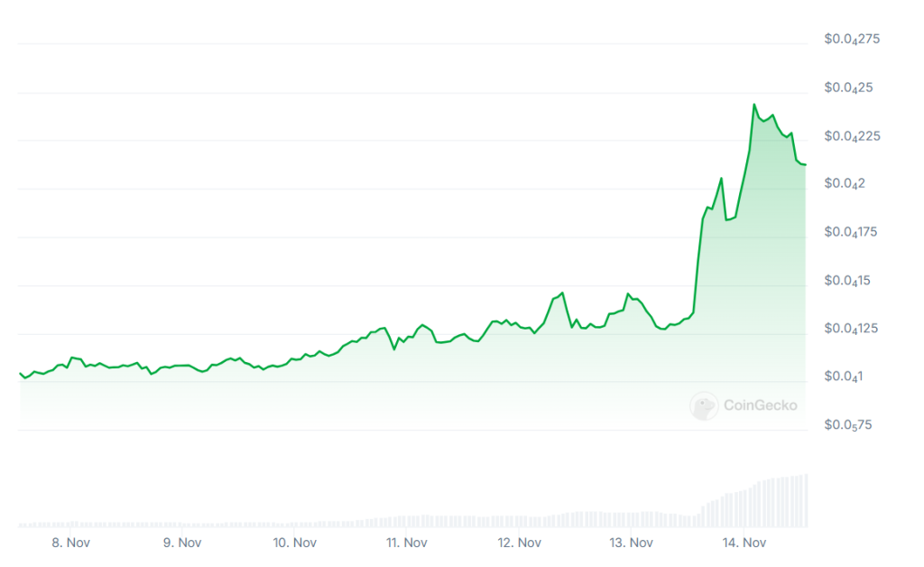Click the fifth price label from top
This screenshot has width=924, height=567.
tap(852, 233)
